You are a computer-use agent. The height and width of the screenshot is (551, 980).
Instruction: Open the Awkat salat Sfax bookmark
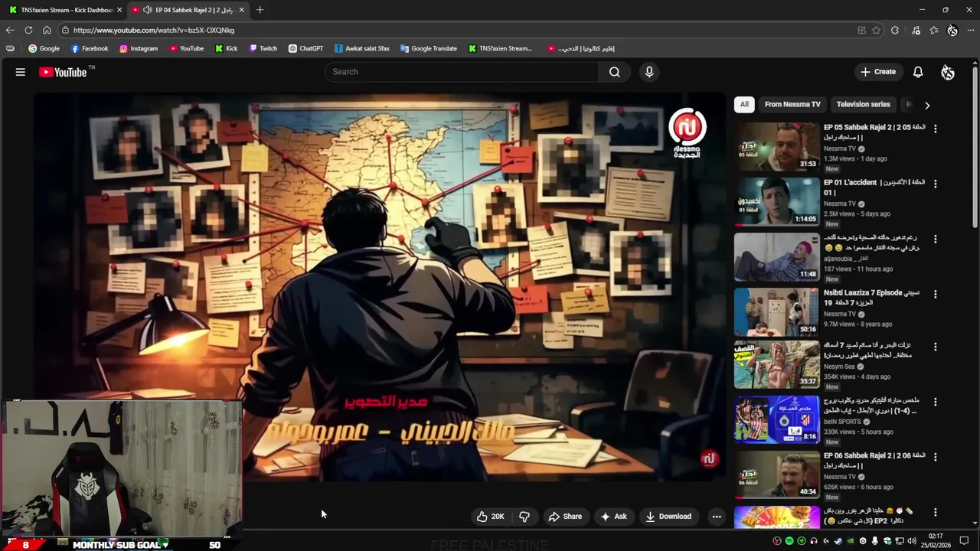click(x=362, y=48)
